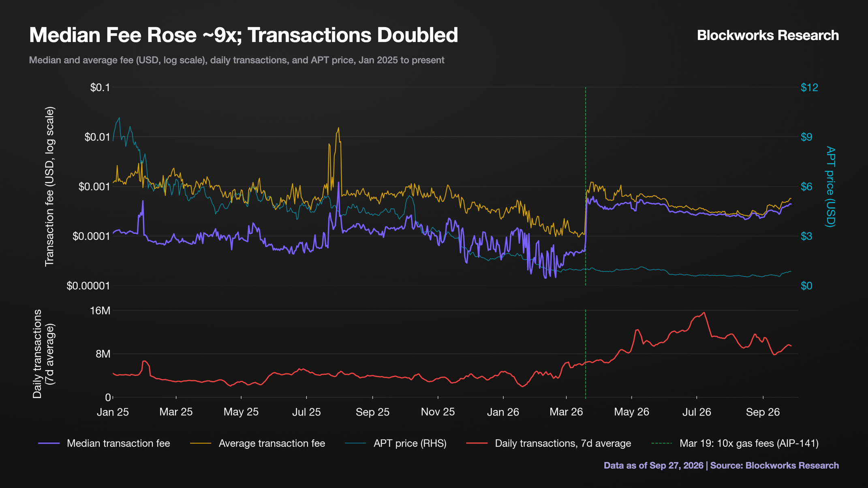Click the Jul 26 x-axis label
Screen dimensions: 868x488
click(x=697, y=412)
